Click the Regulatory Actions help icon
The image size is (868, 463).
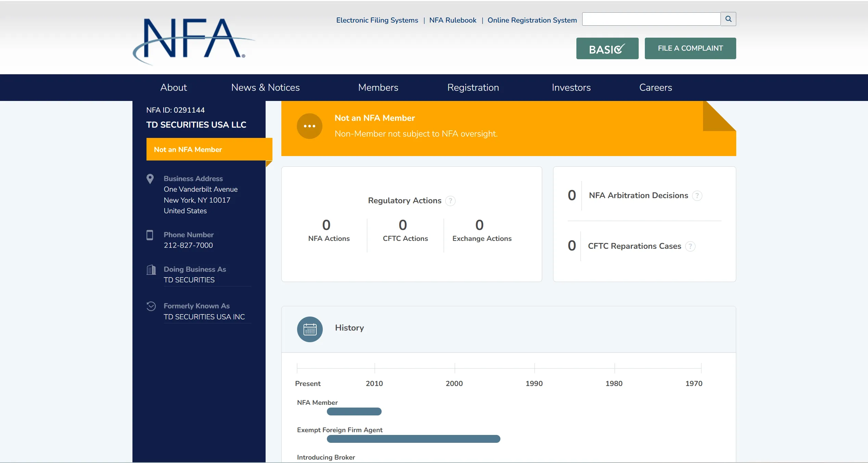[x=450, y=201]
